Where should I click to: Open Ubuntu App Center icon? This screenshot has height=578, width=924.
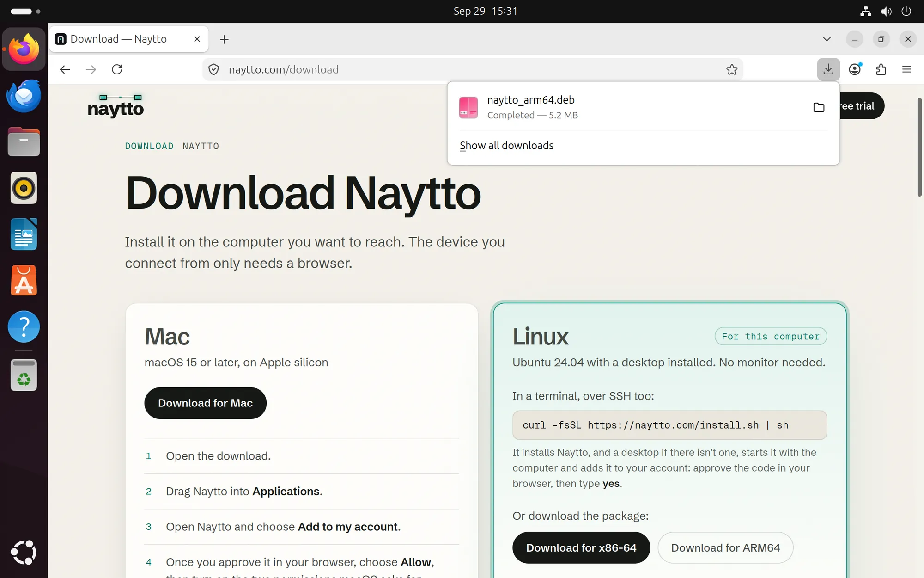click(x=24, y=281)
